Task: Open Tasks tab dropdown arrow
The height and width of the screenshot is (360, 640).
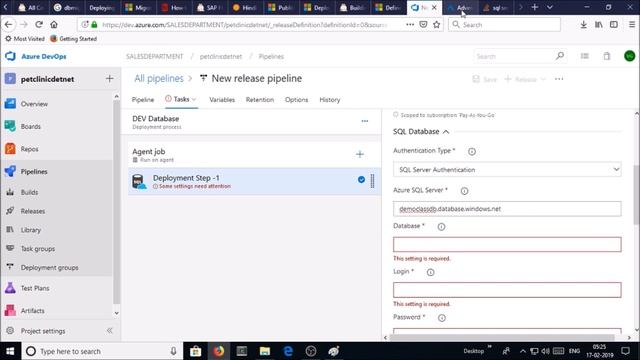Action: click(194, 99)
